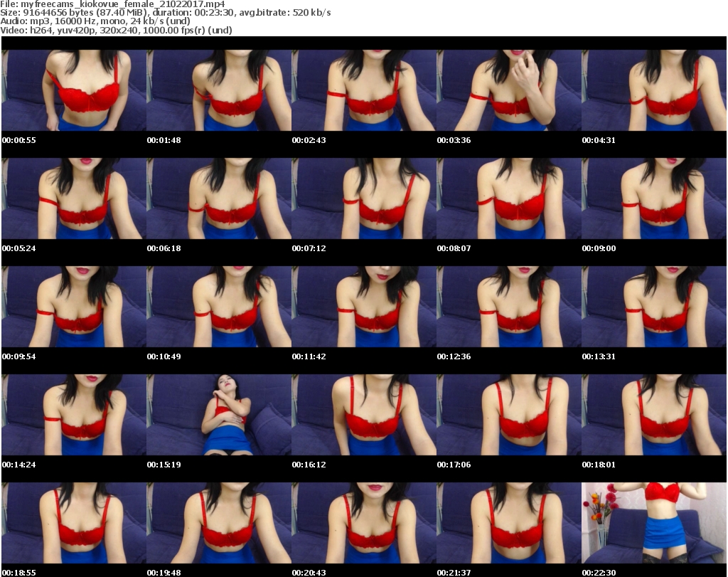Choose the snapshot taken at 00:19:48
728x577 pixels.
pyautogui.click(x=219, y=523)
